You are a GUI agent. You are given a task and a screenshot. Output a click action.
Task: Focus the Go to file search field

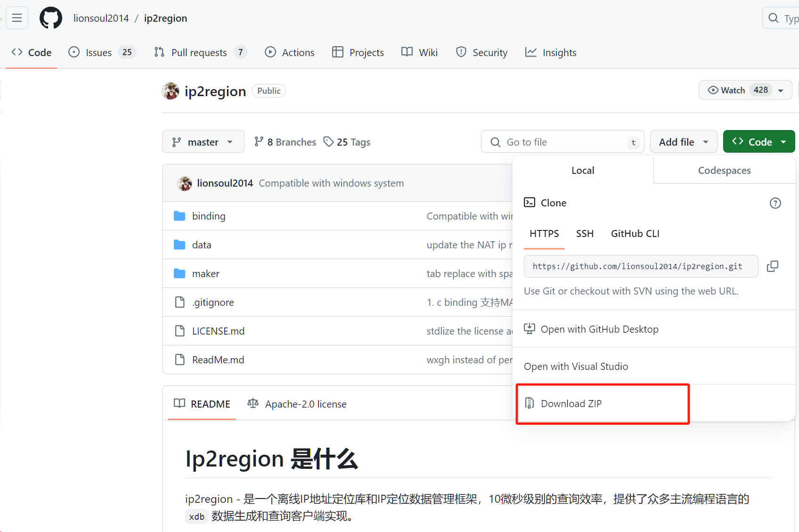pos(563,142)
